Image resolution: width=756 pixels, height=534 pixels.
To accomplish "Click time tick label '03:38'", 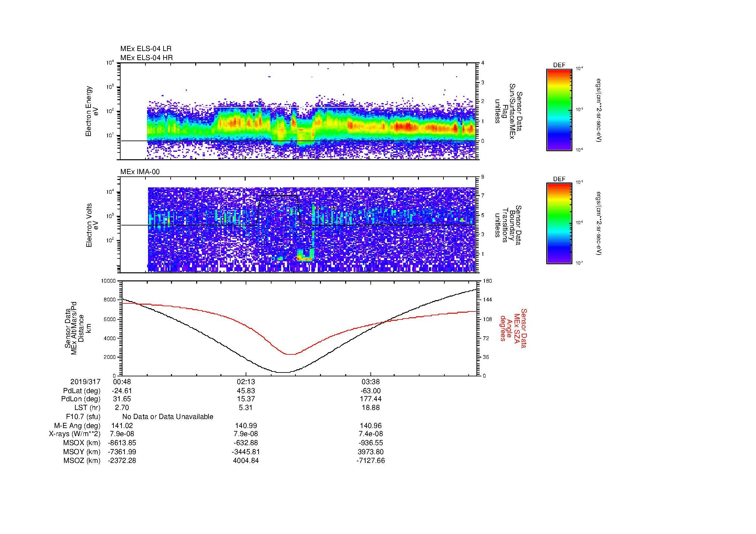I will tap(371, 382).
